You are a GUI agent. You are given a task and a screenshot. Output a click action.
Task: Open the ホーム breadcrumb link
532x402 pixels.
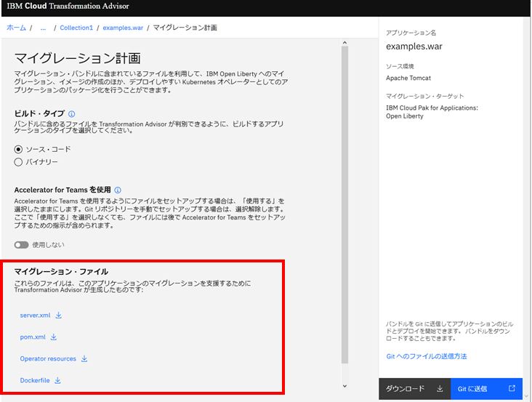(16, 28)
